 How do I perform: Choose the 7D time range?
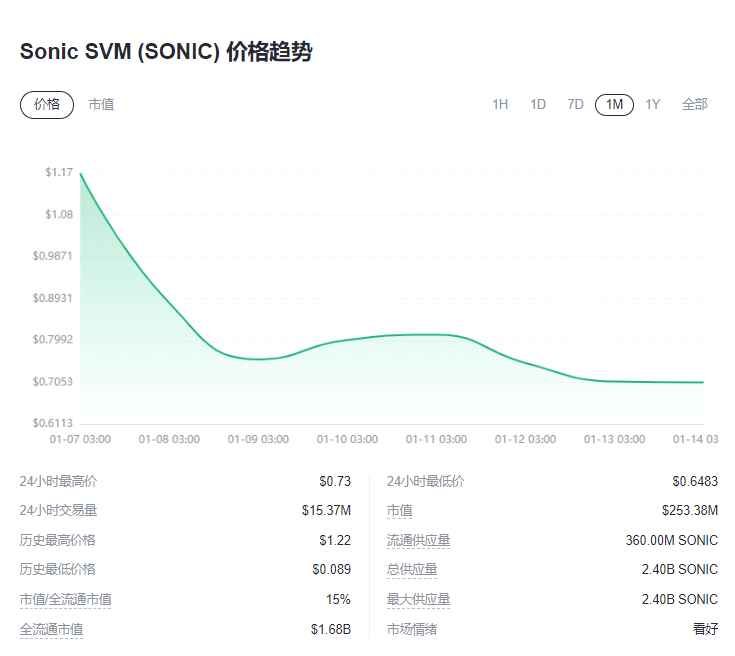(576, 105)
